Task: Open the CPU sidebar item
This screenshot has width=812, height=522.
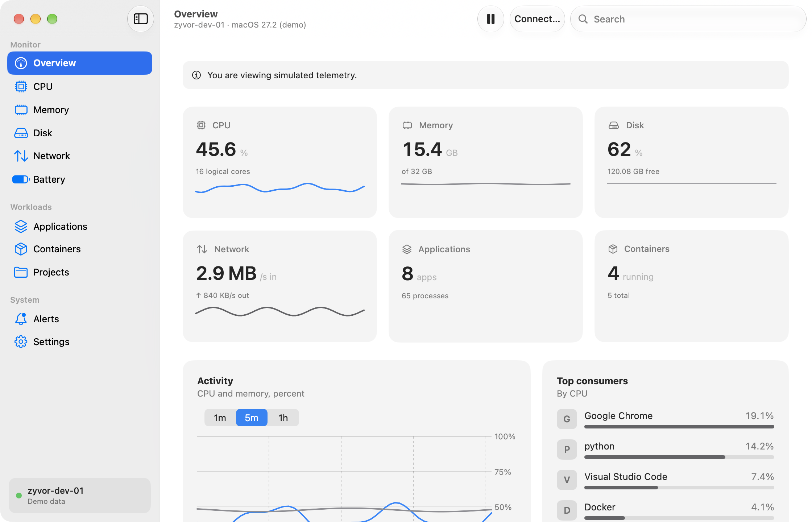Action: [x=80, y=87]
